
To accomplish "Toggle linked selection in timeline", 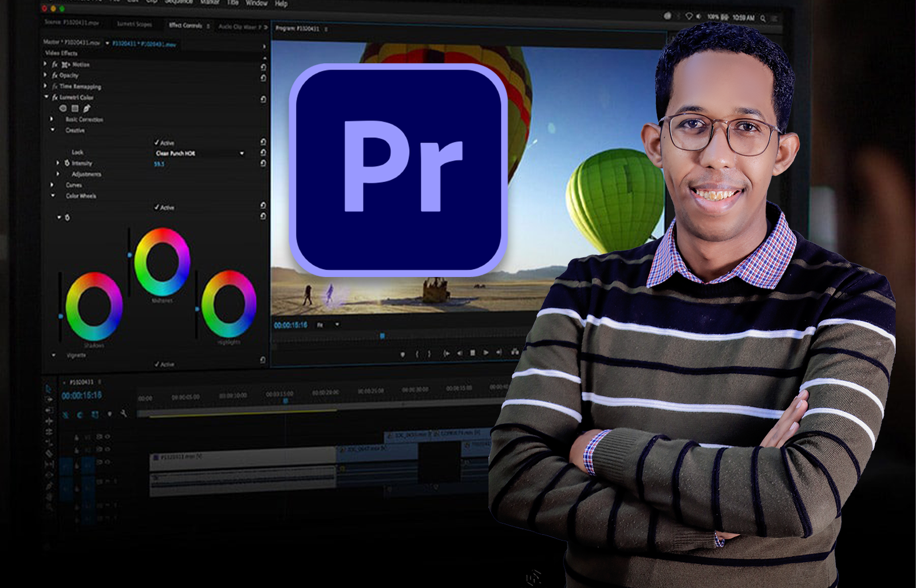I will (x=95, y=414).
